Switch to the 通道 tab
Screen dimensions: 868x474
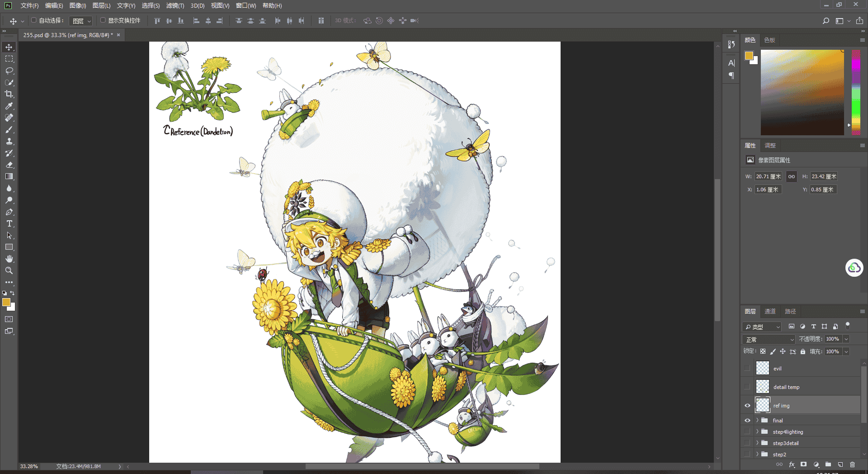pos(770,311)
